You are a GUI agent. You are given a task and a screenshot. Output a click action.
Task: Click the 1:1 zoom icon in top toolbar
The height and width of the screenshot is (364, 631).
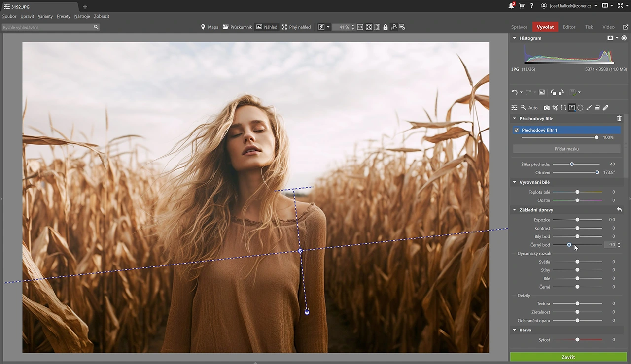tap(360, 27)
